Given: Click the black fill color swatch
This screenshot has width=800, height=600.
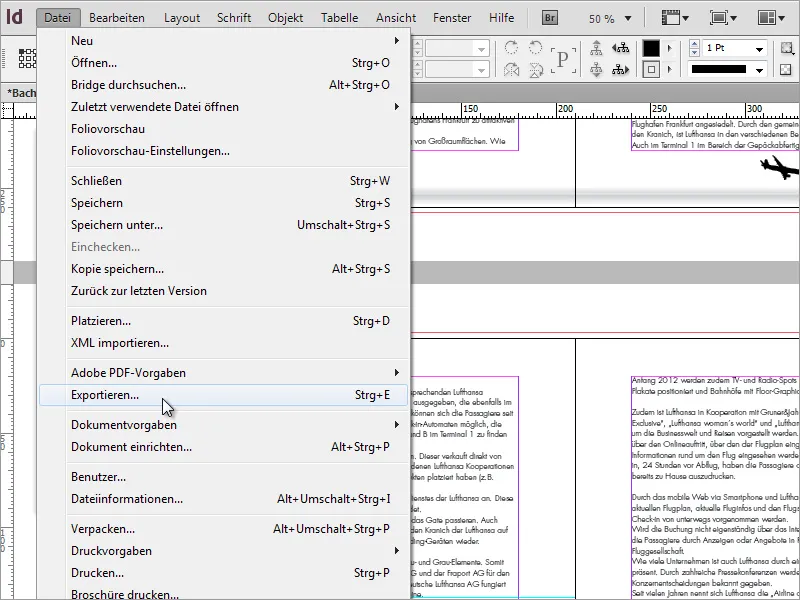Looking at the screenshot, I should click(651, 48).
